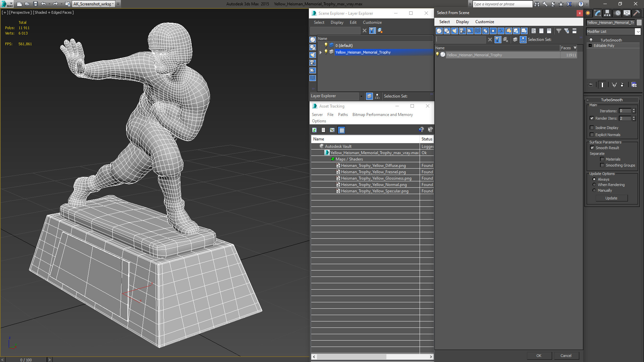Select When Rendering update option
The height and width of the screenshot is (362, 644).
click(594, 185)
